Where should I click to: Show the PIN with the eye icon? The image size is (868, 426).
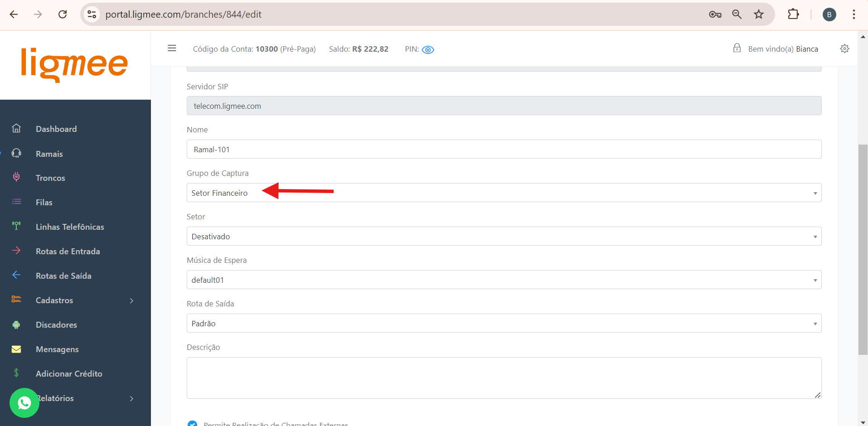[428, 50]
